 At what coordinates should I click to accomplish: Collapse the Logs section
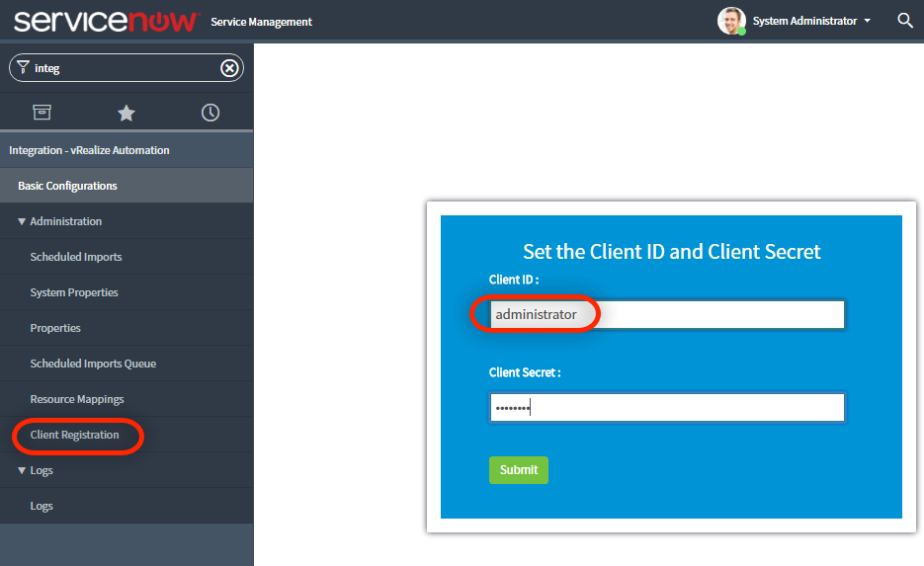pyautogui.click(x=23, y=470)
